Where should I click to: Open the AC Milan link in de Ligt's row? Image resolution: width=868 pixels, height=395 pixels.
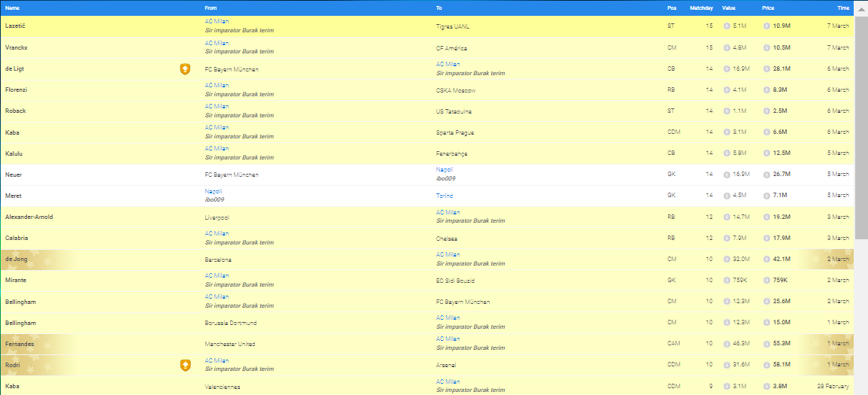tap(448, 64)
